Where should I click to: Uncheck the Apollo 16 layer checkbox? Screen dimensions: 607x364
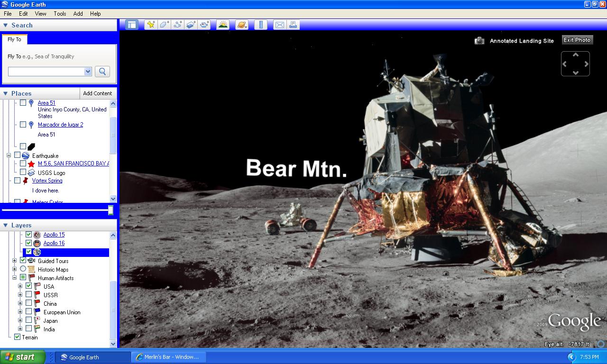click(28, 243)
